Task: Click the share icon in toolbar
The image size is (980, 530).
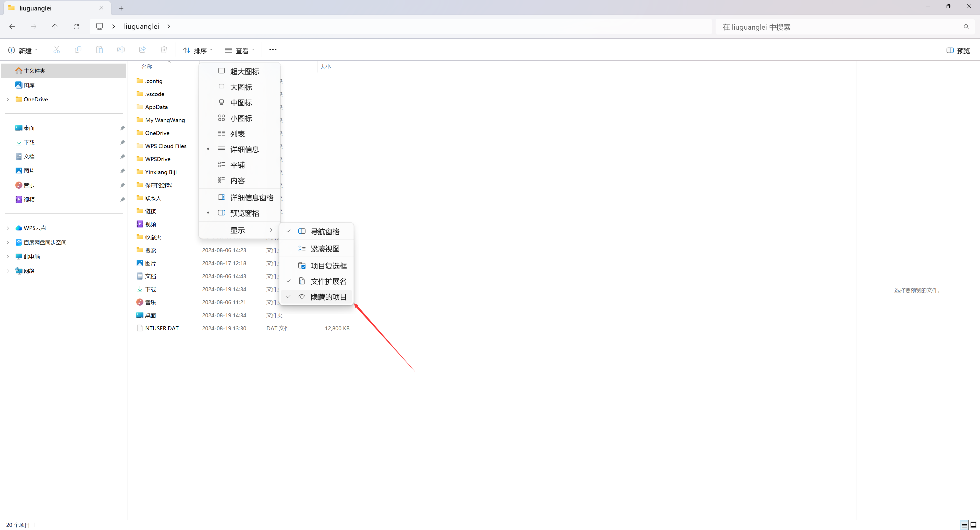Action: click(x=142, y=50)
